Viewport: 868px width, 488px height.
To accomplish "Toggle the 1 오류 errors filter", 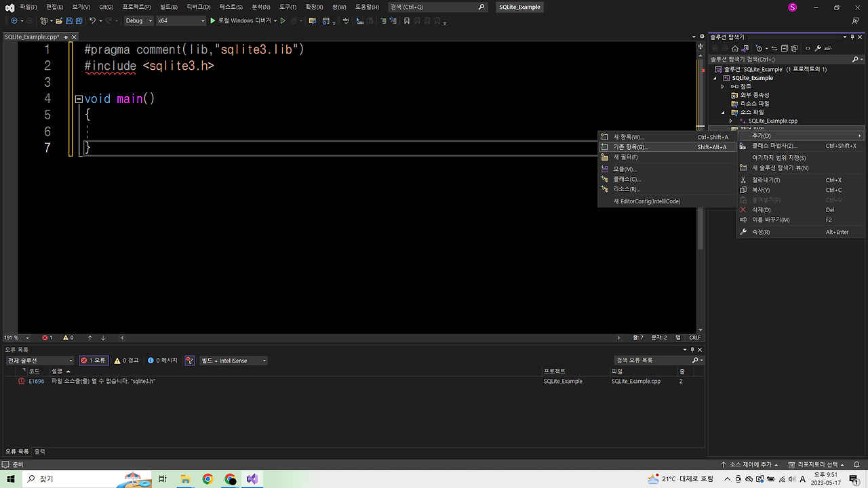I will point(94,361).
